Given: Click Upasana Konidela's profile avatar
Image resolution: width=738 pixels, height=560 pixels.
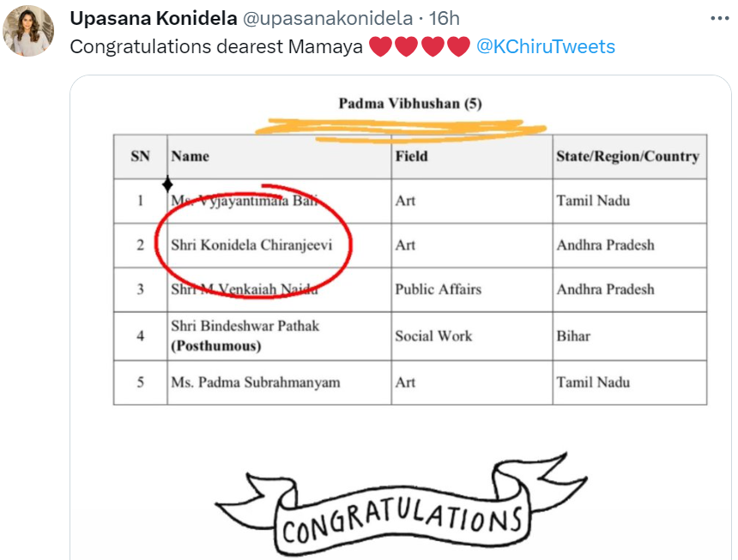Looking at the screenshot, I should (28, 34).
